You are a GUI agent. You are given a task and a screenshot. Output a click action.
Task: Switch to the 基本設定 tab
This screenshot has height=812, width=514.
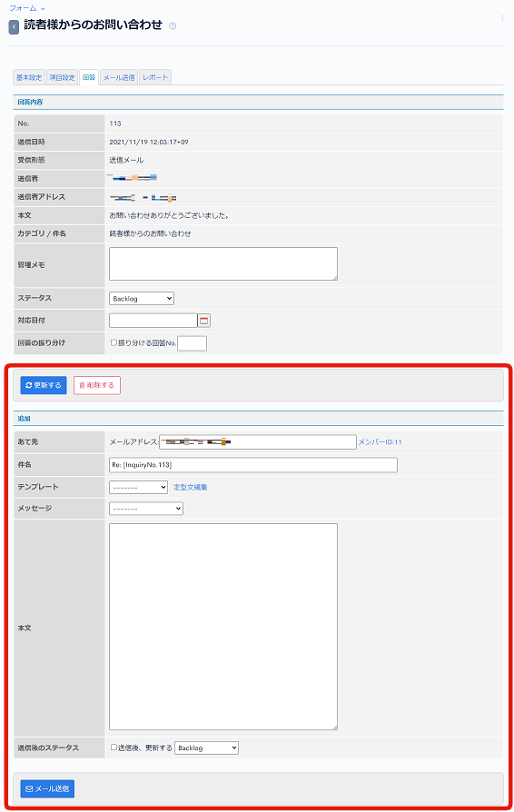pos(29,77)
